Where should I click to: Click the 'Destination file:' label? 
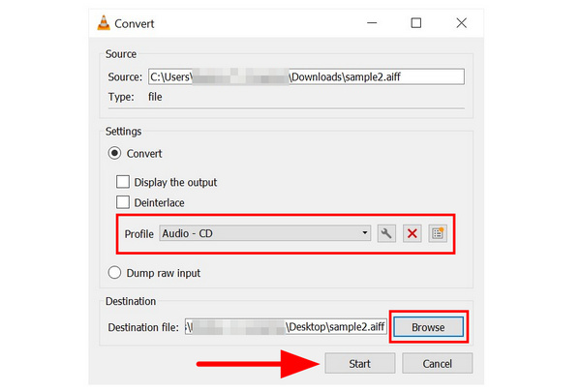click(143, 327)
